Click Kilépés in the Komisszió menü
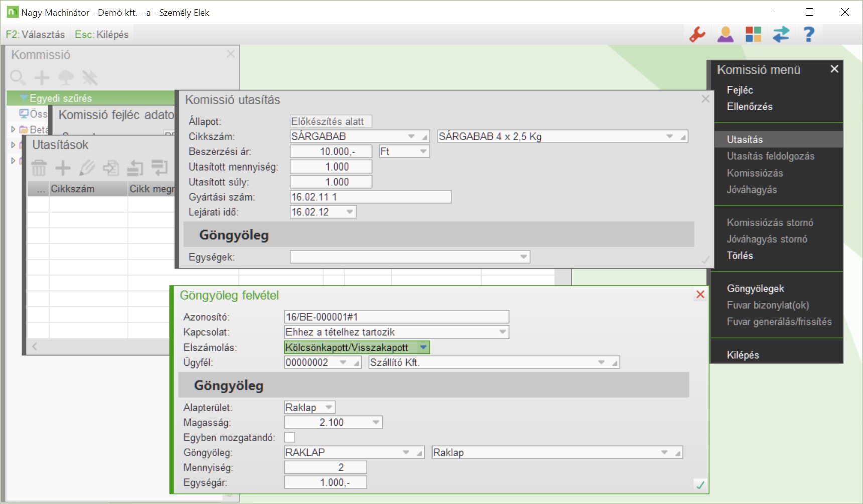This screenshot has width=863, height=504. pos(743,355)
